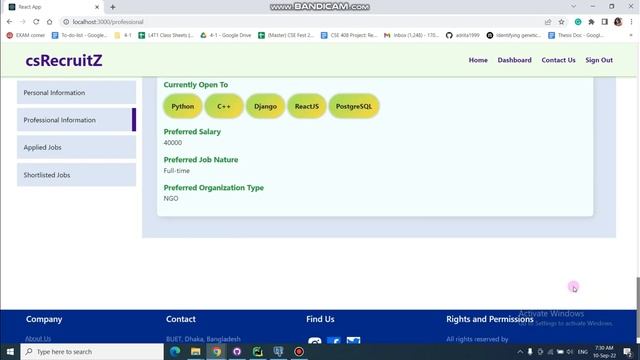Open the Grammarly extension icon
The height and width of the screenshot is (360, 640).
pyautogui.click(x=578, y=22)
